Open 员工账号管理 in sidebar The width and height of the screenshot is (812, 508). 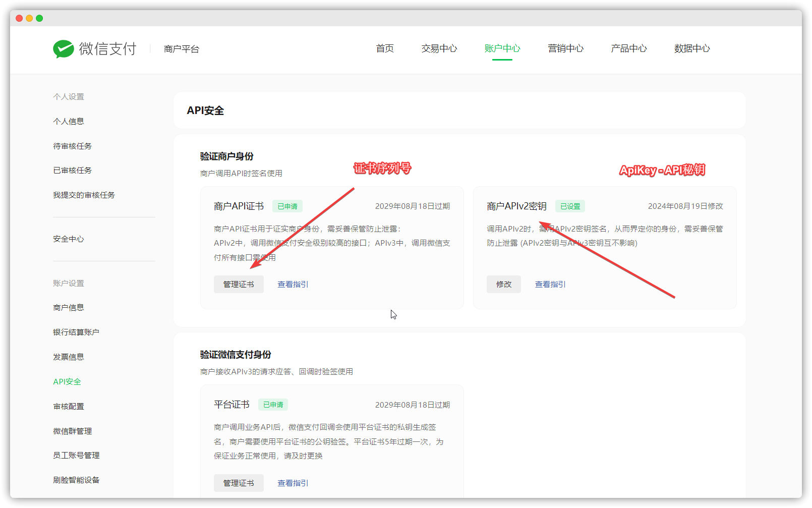click(76, 456)
